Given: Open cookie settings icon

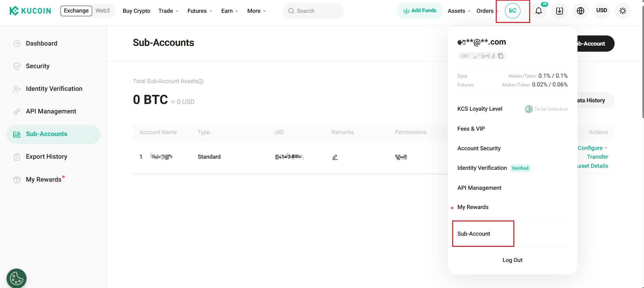Looking at the screenshot, I should click(17, 279).
